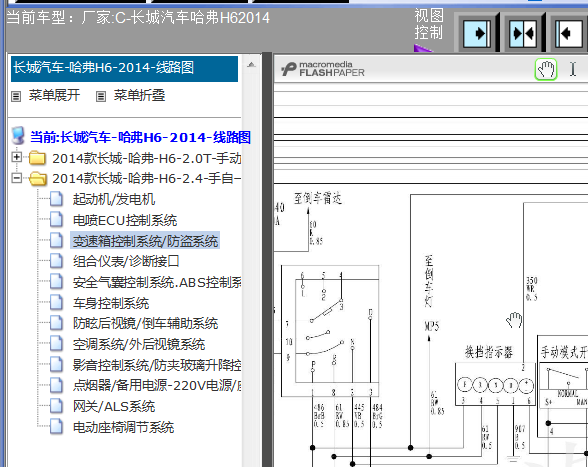Select the 2014款长城-哈弗-H6-2.0T-手动 folder label
The height and width of the screenshot is (467, 588).
coord(147,158)
